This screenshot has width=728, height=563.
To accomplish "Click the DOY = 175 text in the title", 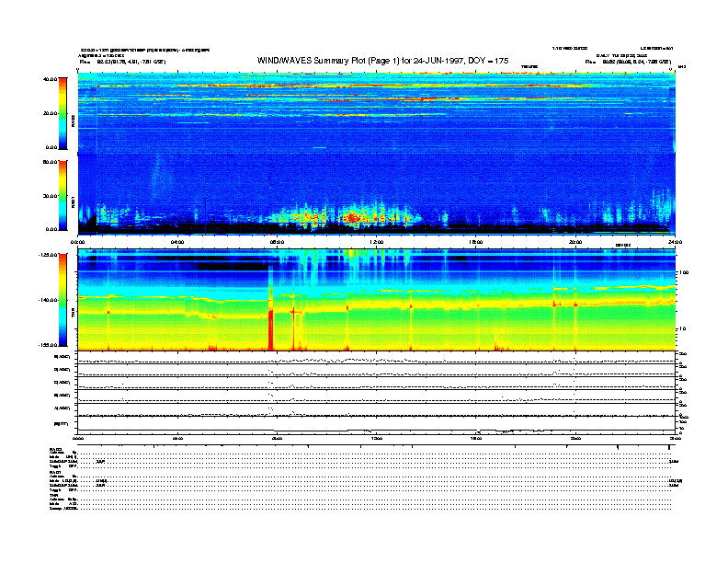I will pyautogui.click(x=488, y=61).
